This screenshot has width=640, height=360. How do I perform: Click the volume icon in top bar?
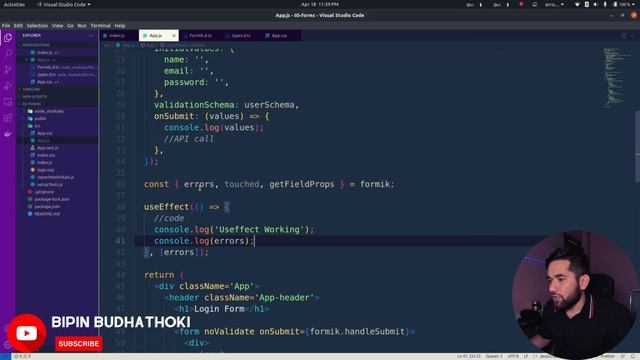pos(596,4)
